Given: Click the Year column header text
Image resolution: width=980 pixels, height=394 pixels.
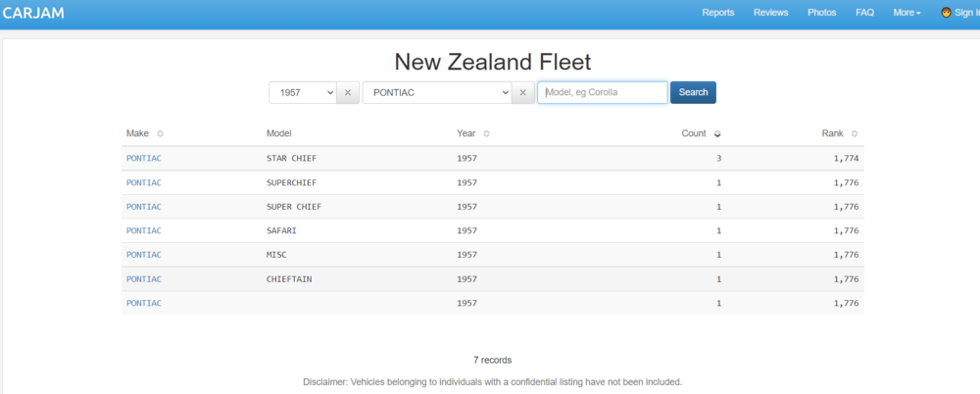Looking at the screenshot, I should (x=466, y=133).
